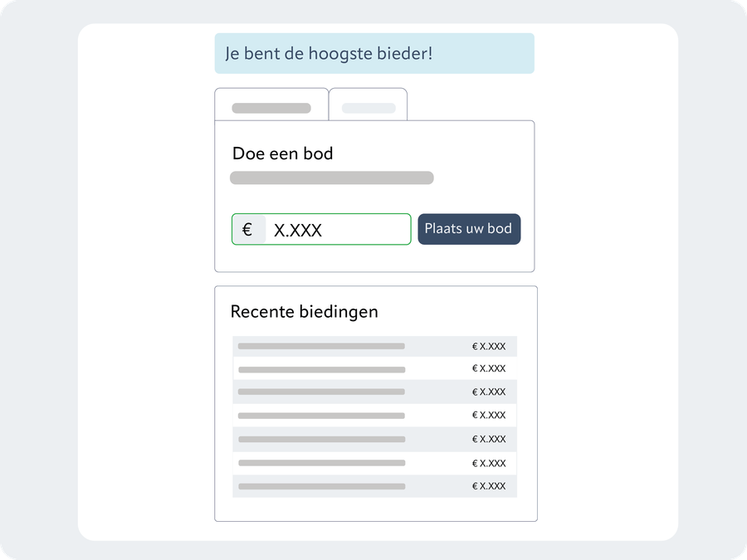Select the bidder placeholder in the sixth bid row
The image size is (747, 560).
pyautogui.click(x=321, y=463)
